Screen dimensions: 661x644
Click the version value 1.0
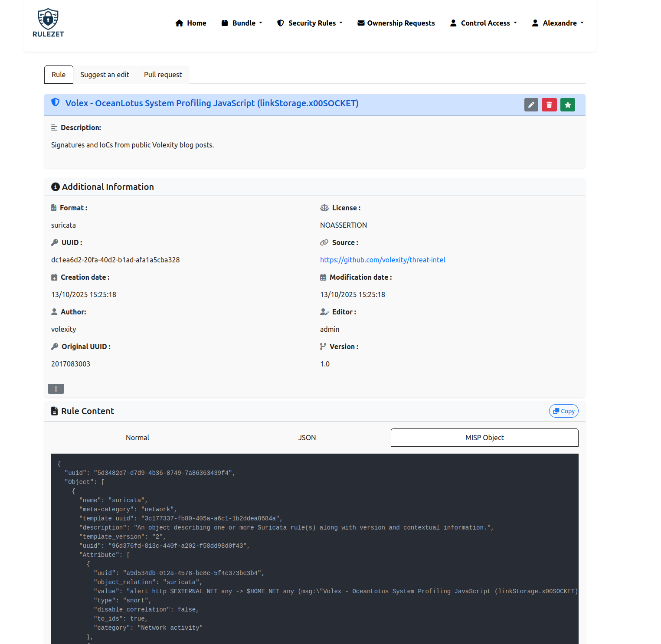pyautogui.click(x=325, y=364)
